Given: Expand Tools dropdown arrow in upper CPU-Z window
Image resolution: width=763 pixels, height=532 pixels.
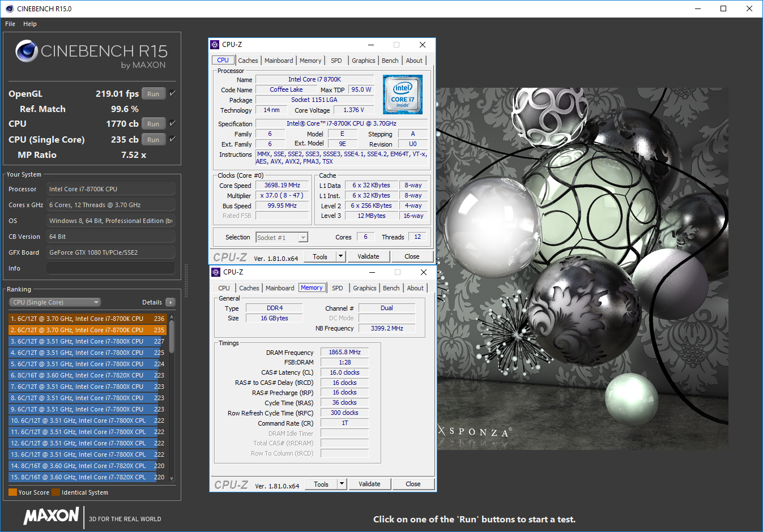Looking at the screenshot, I should click(x=341, y=256).
